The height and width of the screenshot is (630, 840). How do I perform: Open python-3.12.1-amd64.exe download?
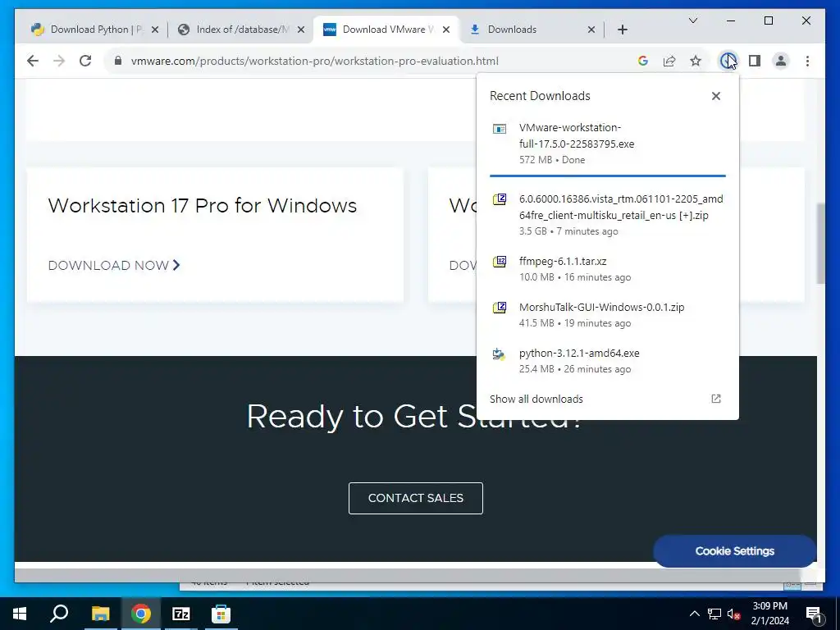608,361
